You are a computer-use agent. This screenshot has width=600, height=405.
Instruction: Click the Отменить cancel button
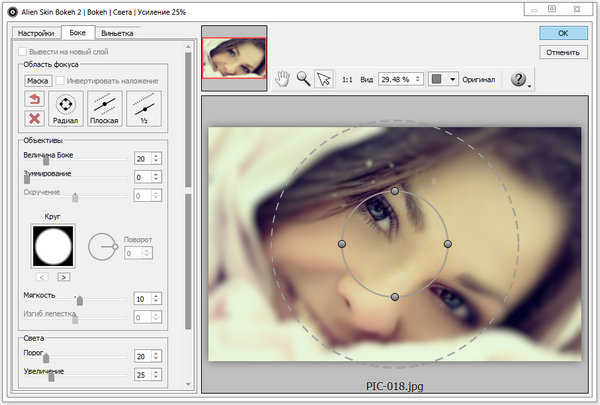566,53
